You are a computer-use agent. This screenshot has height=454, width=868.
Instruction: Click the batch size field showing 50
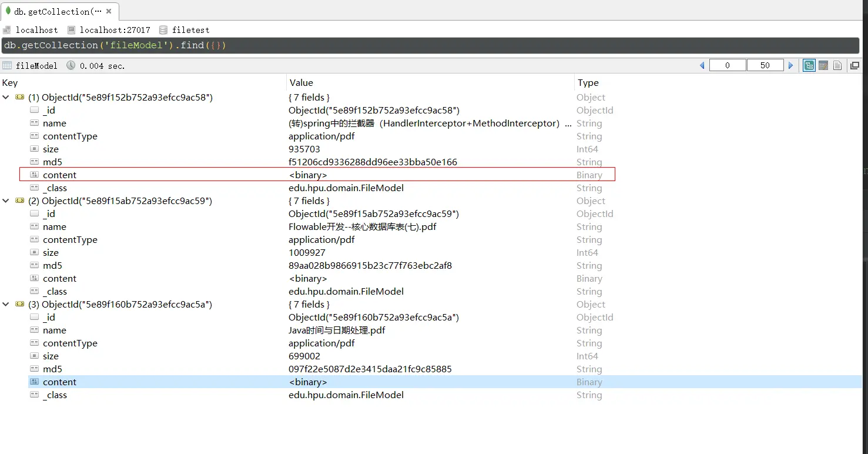coord(765,65)
